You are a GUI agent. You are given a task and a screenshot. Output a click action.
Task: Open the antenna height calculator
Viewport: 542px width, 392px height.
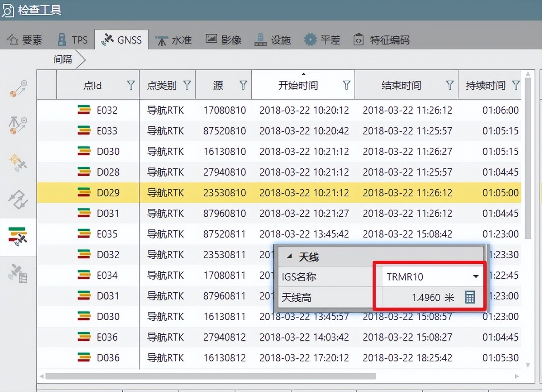click(470, 297)
